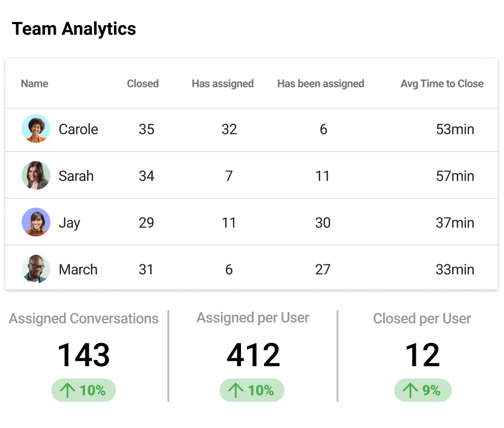
Task: Sort table by Name column header
Action: [35, 83]
